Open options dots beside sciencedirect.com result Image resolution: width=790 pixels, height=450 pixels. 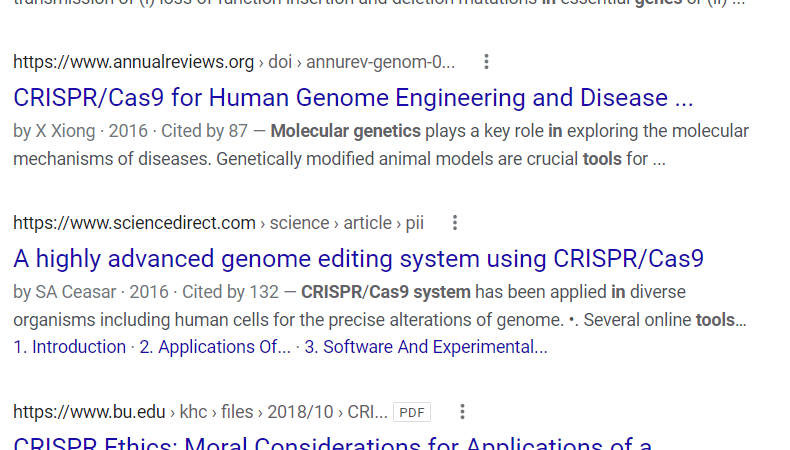tap(455, 223)
